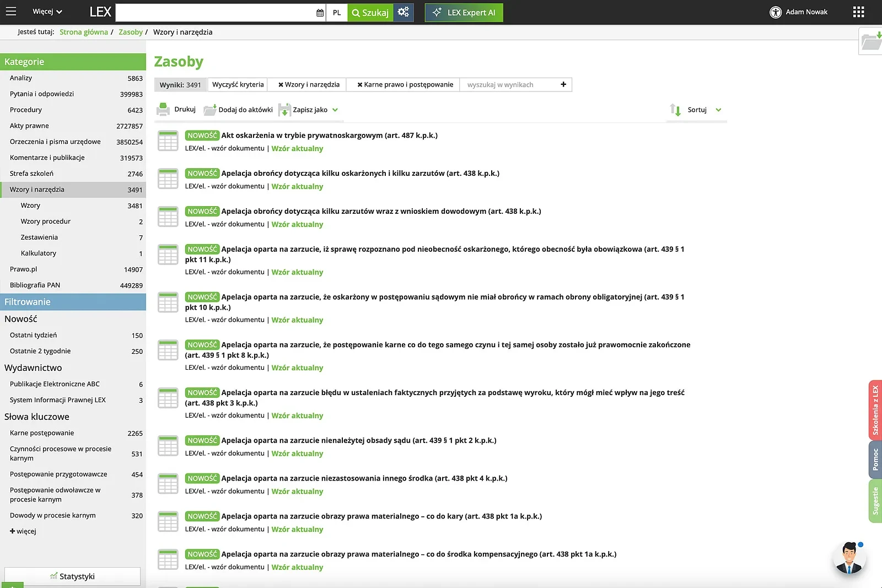
Task: Open the Pomoc side tab
Action: coord(875,459)
